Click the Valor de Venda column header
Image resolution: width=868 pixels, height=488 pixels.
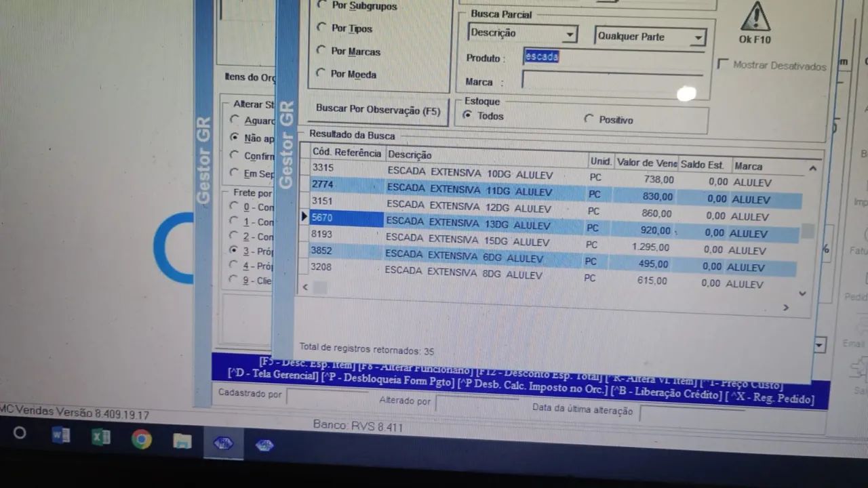pos(646,163)
